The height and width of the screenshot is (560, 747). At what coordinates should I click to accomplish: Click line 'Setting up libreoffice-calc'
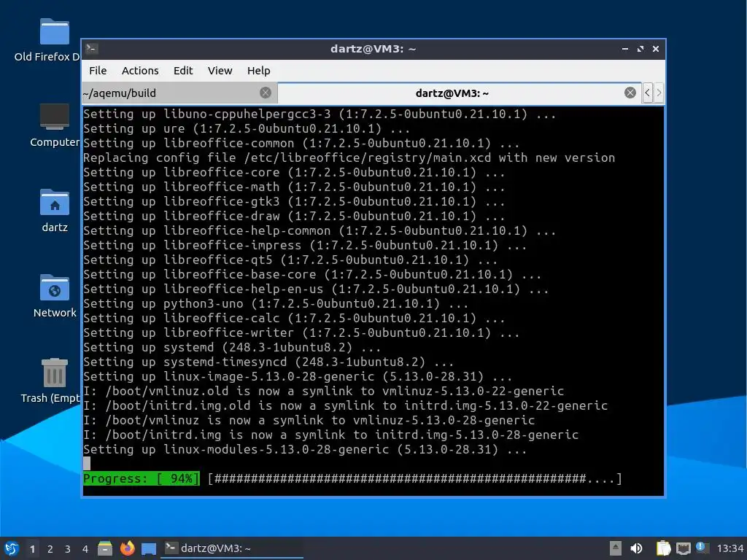click(x=294, y=318)
